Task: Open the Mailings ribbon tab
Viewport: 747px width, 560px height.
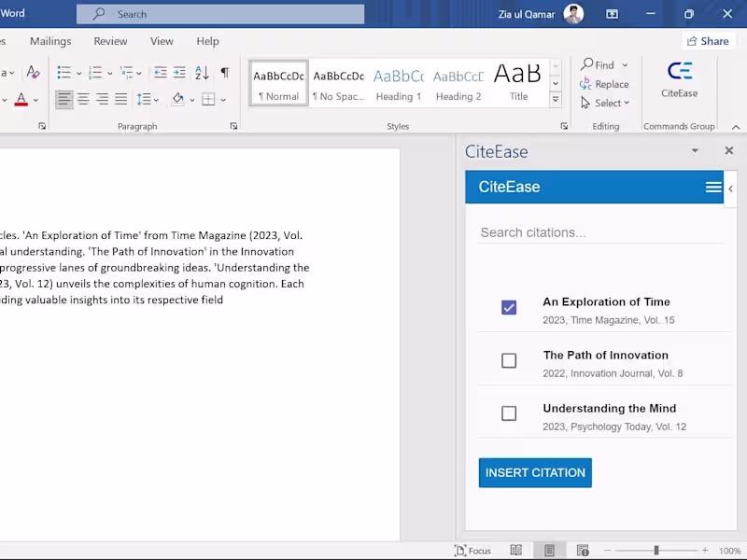Action: (50, 41)
